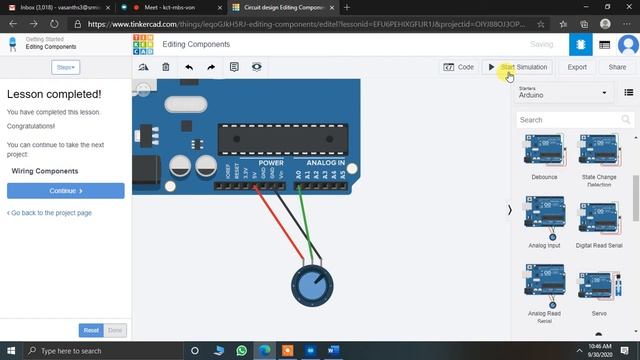Click the Continue button

[66, 191]
